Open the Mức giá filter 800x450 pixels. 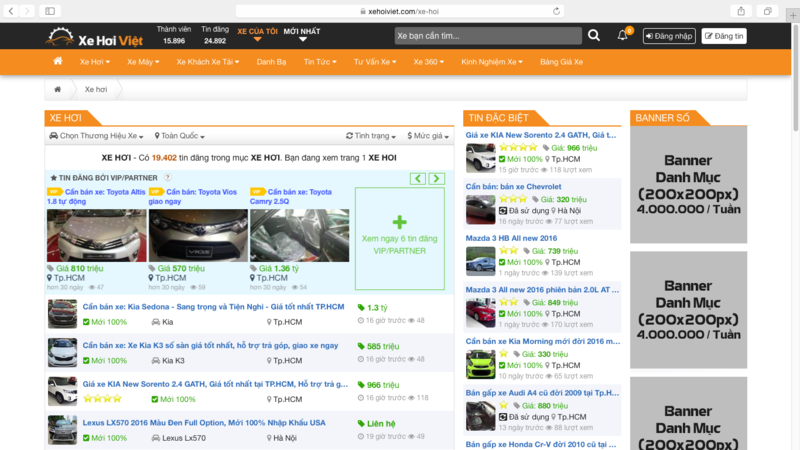428,136
